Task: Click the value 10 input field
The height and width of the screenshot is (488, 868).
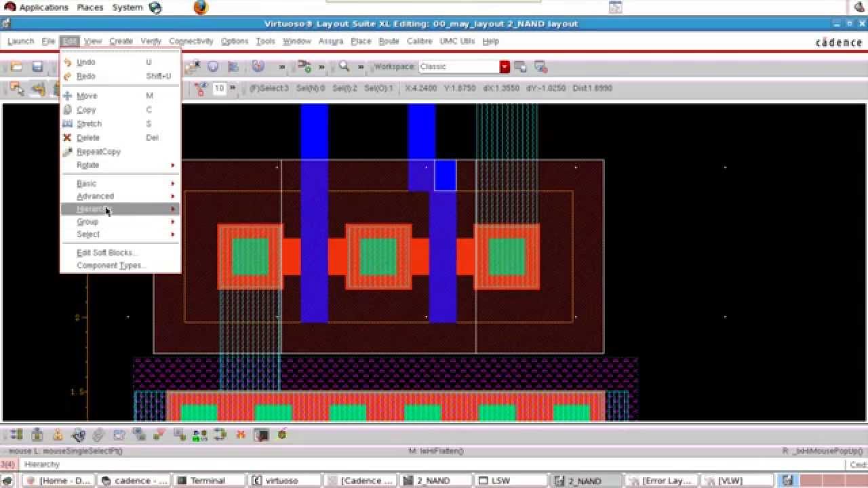Action: tap(219, 88)
